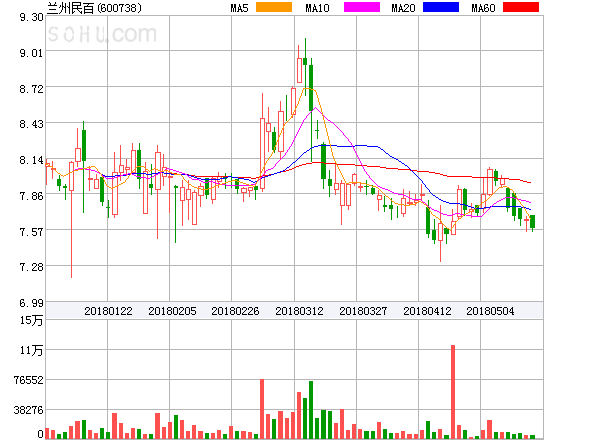Click the 6.99 price axis label
Screen dimensions: 600x440
coord(31,303)
